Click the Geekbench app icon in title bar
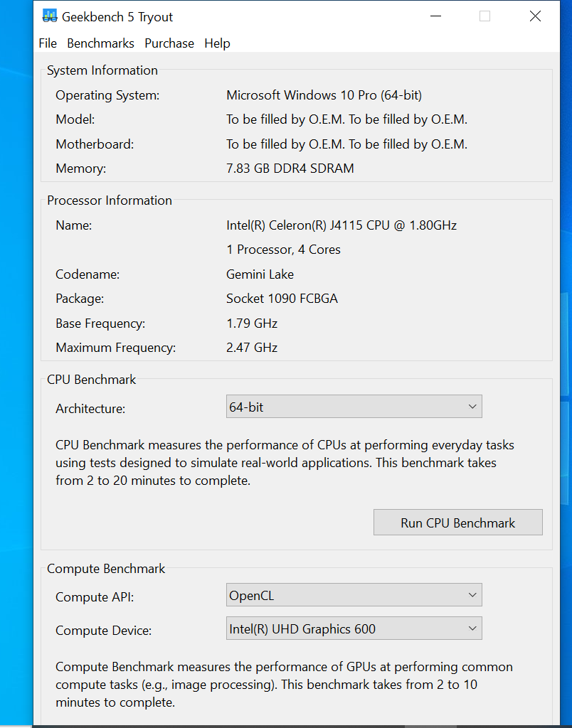This screenshot has width=572, height=728. pos(49,16)
